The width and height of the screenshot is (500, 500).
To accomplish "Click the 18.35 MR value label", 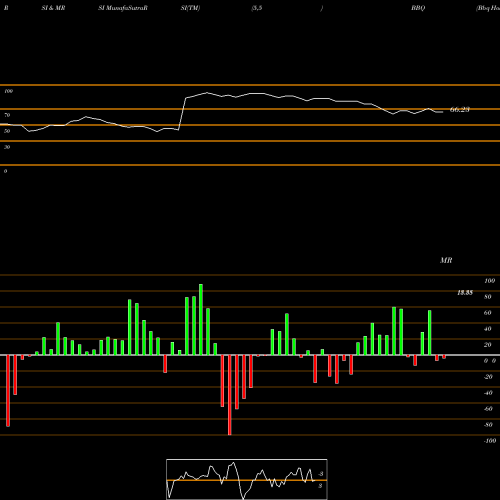I will [x=465, y=293].
